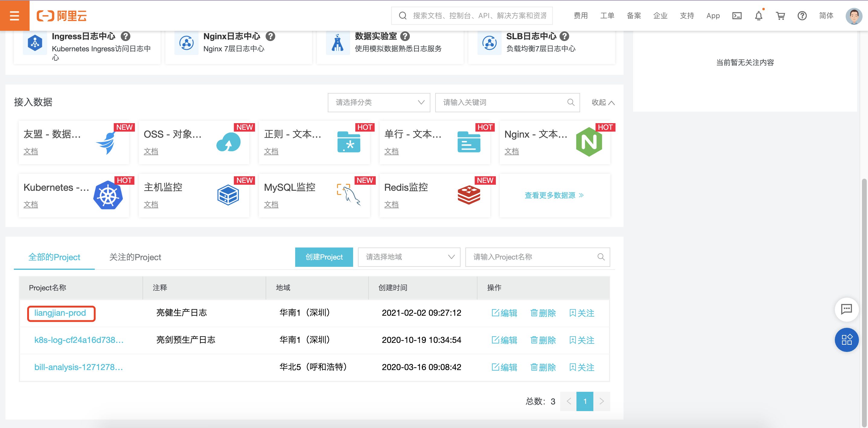868x428 pixels.
Task: Open the Kubernetes data source icon
Action: (108, 195)
